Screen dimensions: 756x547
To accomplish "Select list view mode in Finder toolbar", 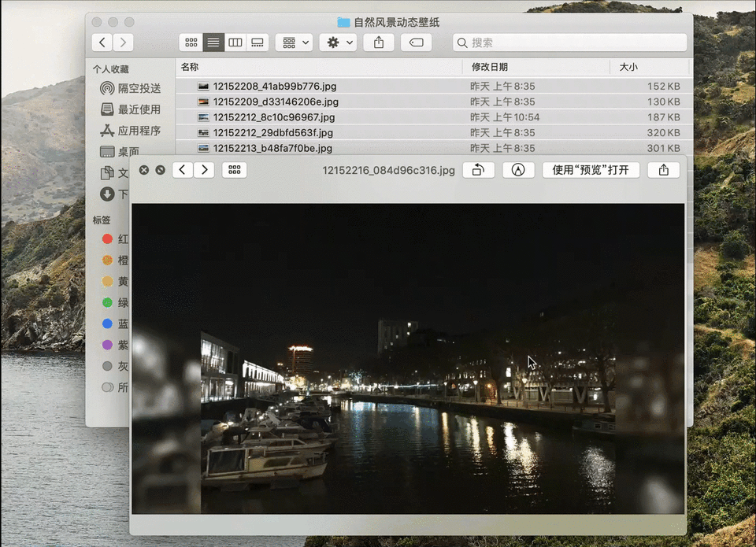I will pyautogui.click(x=213, y=43).
